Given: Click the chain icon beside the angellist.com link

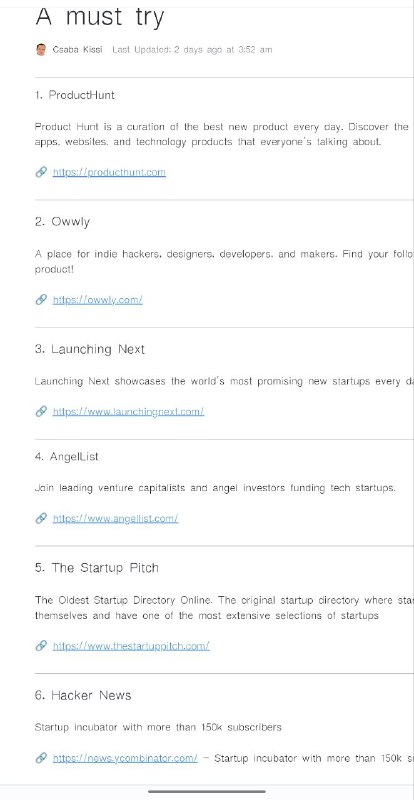Looking at the screenshot, I should tap(41, 518).
